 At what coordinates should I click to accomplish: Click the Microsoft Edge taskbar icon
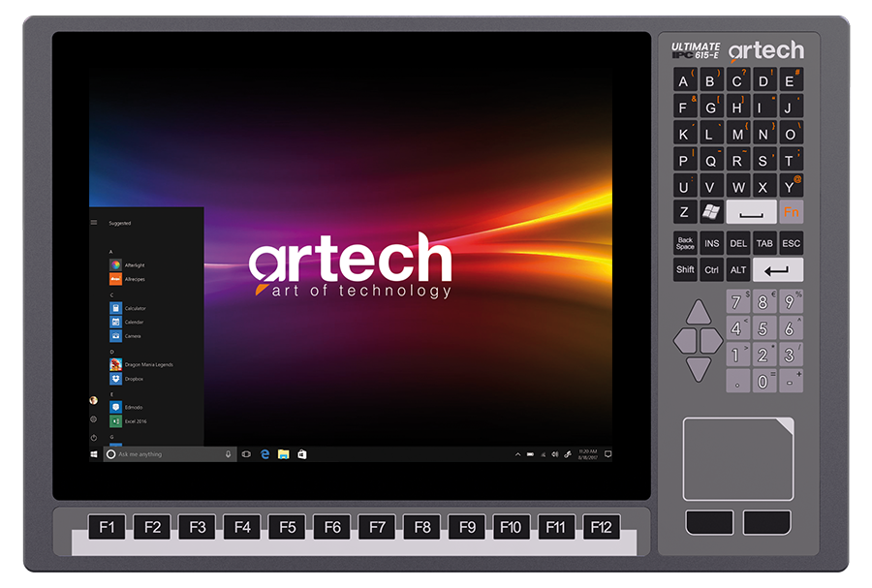pyautogui.click(x=265, y=453)
